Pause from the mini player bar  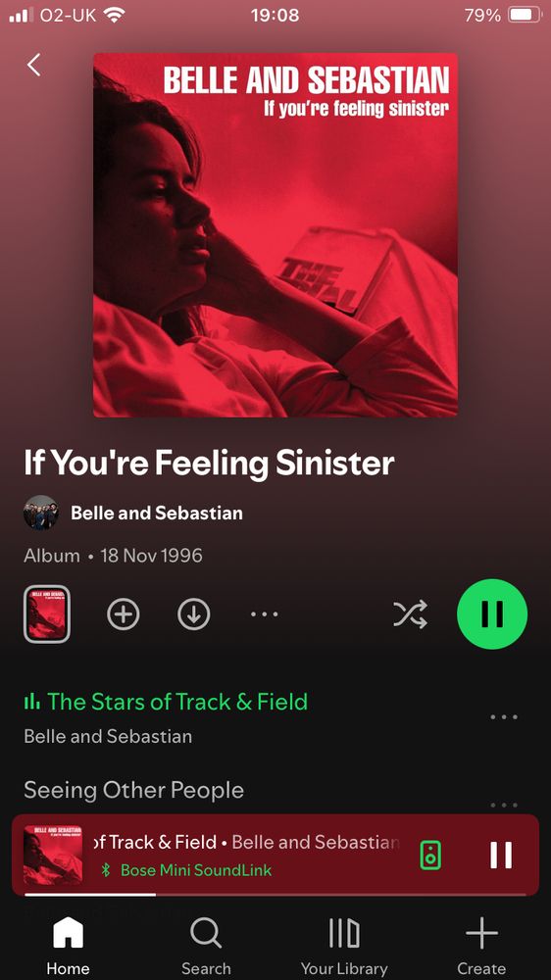tap(501, 855)
